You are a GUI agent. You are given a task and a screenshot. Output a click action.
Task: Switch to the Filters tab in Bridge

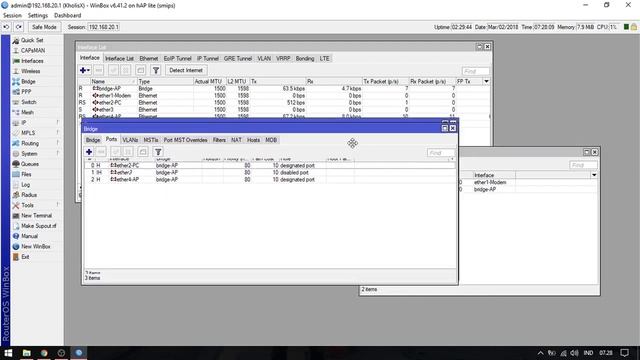pos(219,140)
